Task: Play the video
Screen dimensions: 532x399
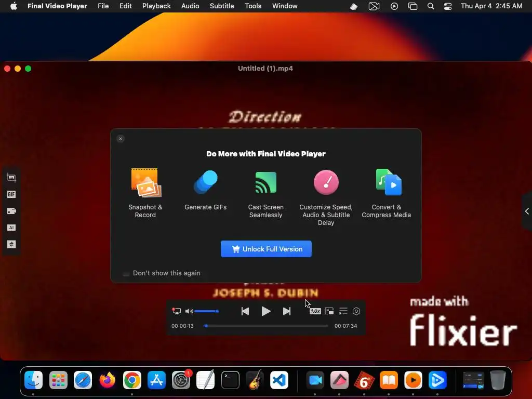Action: (266, 311)
